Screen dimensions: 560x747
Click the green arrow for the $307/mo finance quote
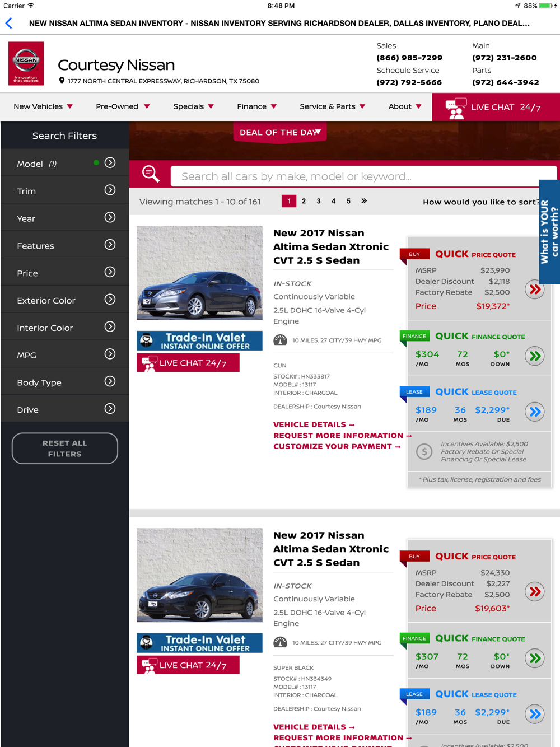[535, 658]
